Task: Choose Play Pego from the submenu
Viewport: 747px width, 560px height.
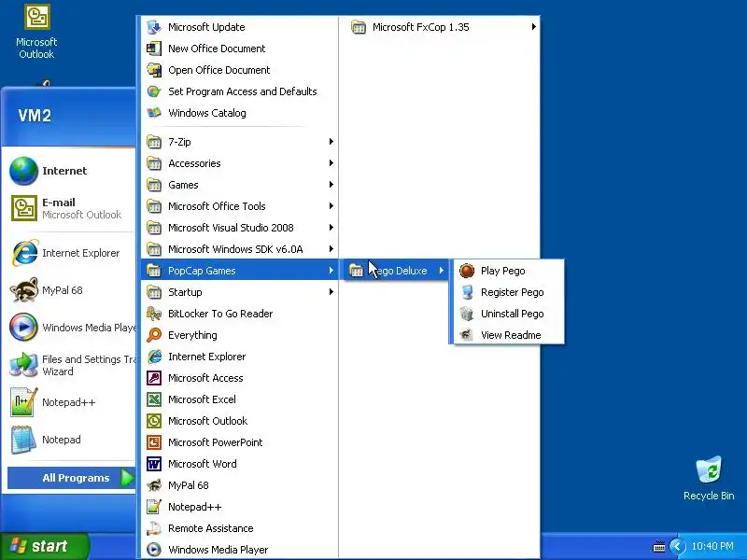Action: point(509,271)
